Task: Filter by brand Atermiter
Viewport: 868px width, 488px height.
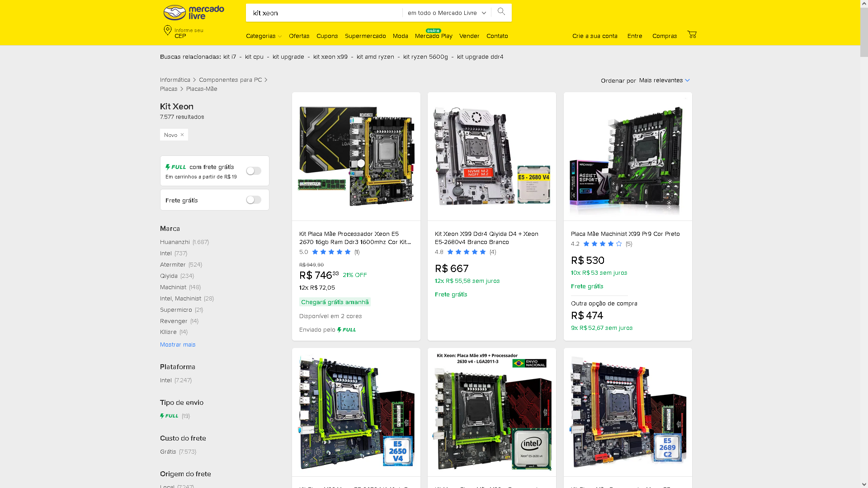Action: (181, 265)
